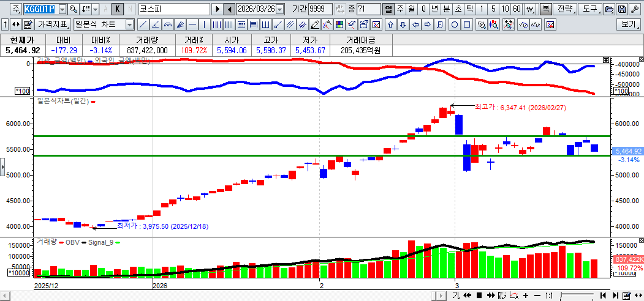
Task: Click the magnifier stock search icon
Action: click(x=73, y=9)
